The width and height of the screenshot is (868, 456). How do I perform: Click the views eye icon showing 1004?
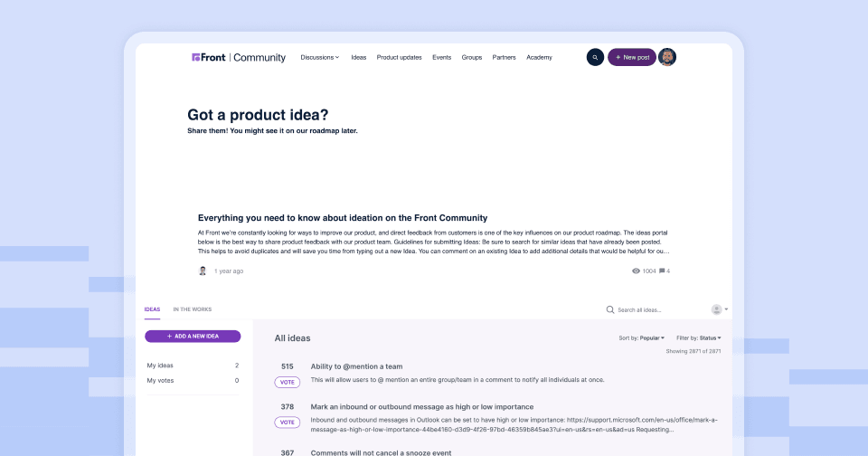coord(636,271)
